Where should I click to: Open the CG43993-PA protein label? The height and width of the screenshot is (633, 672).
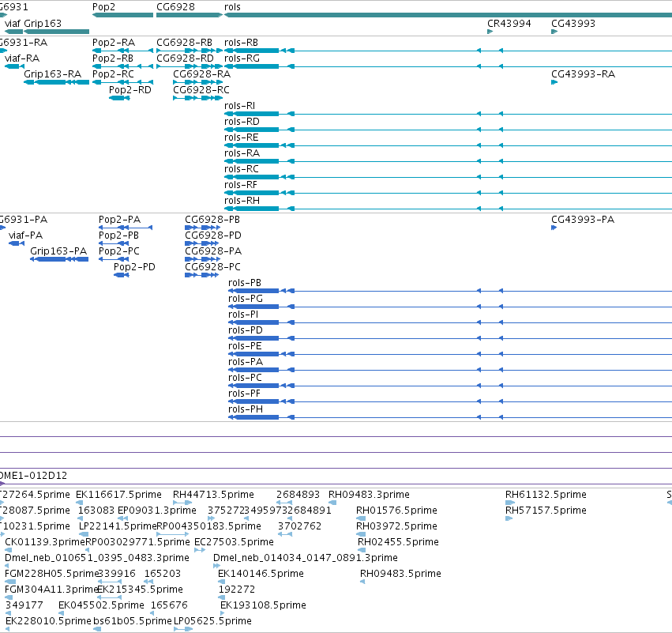(583, 219)
